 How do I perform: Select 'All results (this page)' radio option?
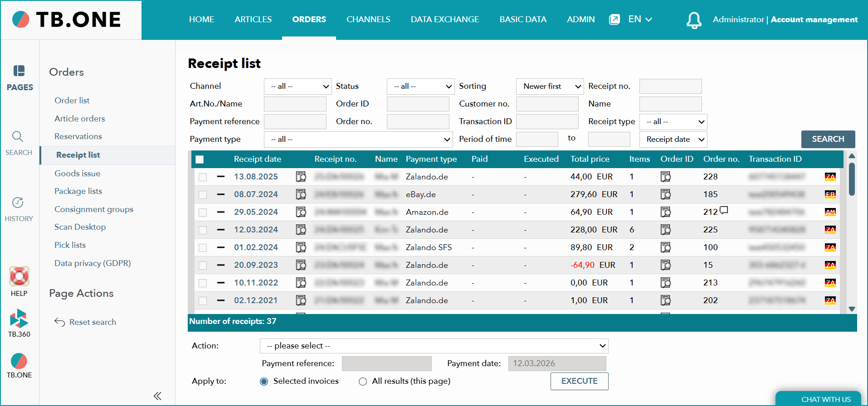point(363,382)
